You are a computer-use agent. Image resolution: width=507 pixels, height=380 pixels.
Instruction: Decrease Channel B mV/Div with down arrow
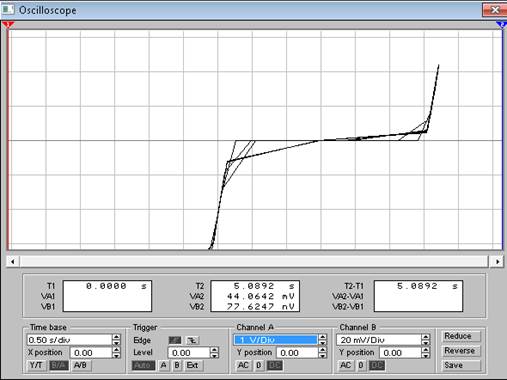pyautogui.click(x=426, y=343)
